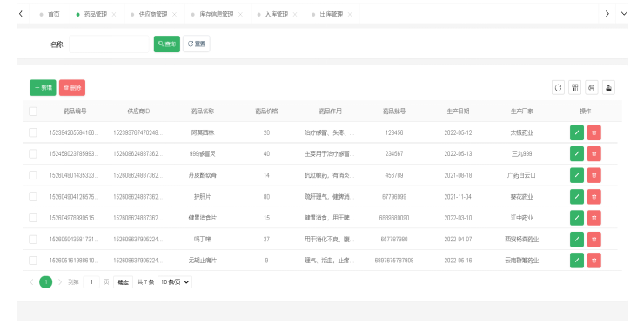Click the 云南腾药药业 manufacturer cell
Viewport: 644px width, 325px height.
point(521,261)
